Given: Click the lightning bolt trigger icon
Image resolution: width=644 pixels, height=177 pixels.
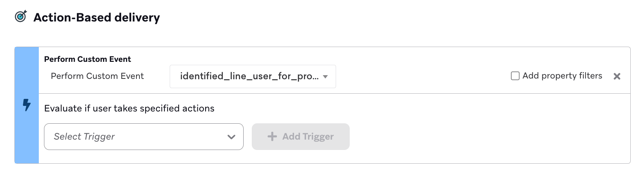Looking at the screenshot, I should click(x=27, y=105).
